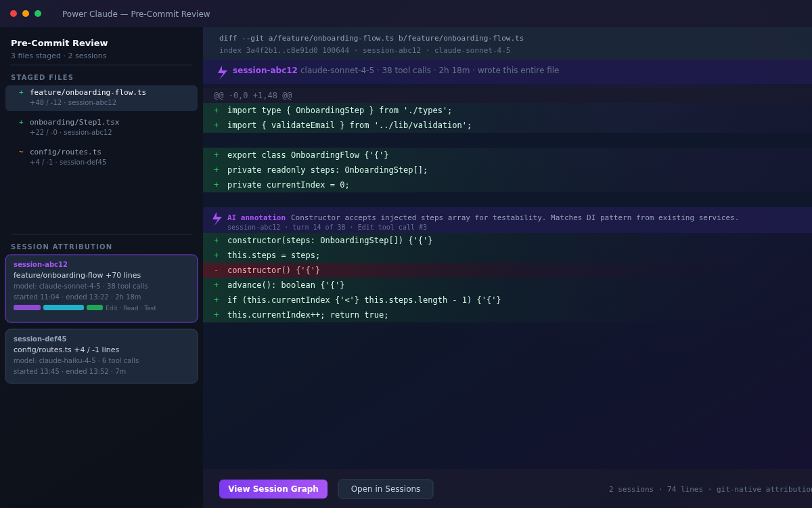
Task: Click the tilde modified icon for config/routes.ts
Action: pos(21,152)
